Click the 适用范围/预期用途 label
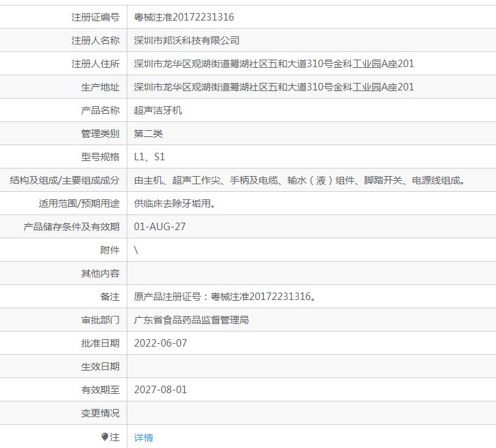Image resolution: width=496 pixels, height=448 pixels. [x=79, y=203]
